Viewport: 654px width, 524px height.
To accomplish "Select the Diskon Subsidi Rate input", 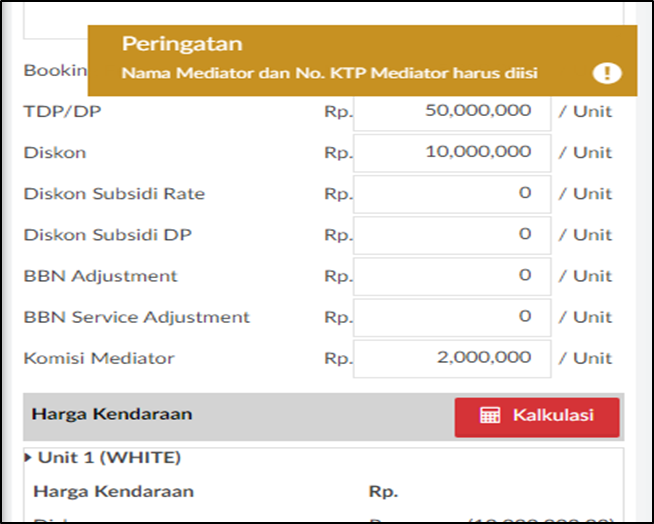I will pyautogui.click(x=452, y=194).
